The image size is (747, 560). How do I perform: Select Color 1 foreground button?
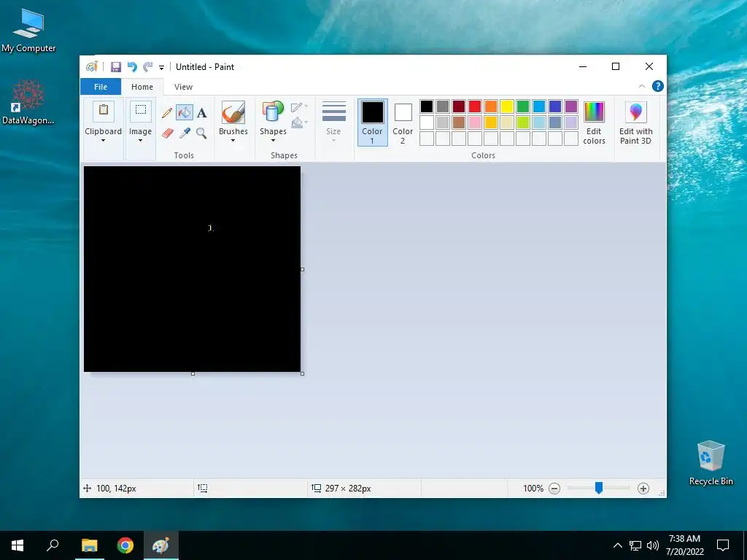coord(373,122)
